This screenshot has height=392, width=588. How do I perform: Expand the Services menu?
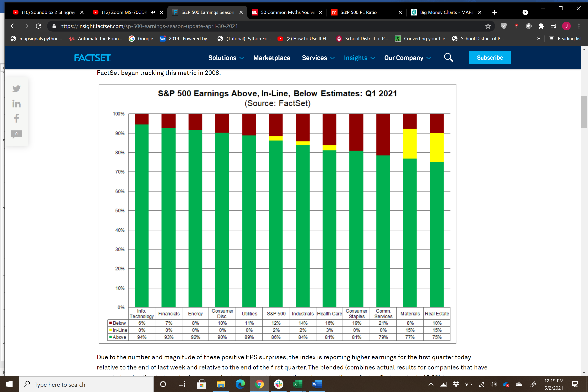318,58
